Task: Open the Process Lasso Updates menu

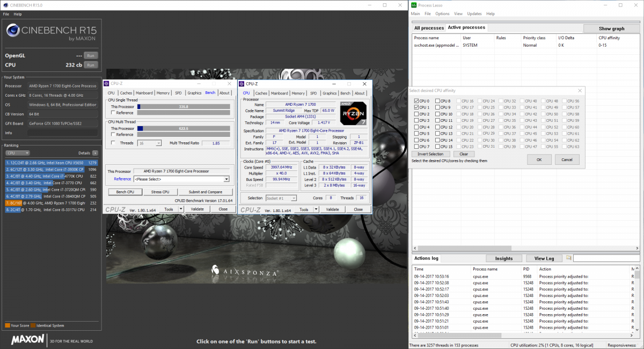Action: click(474, 13)
